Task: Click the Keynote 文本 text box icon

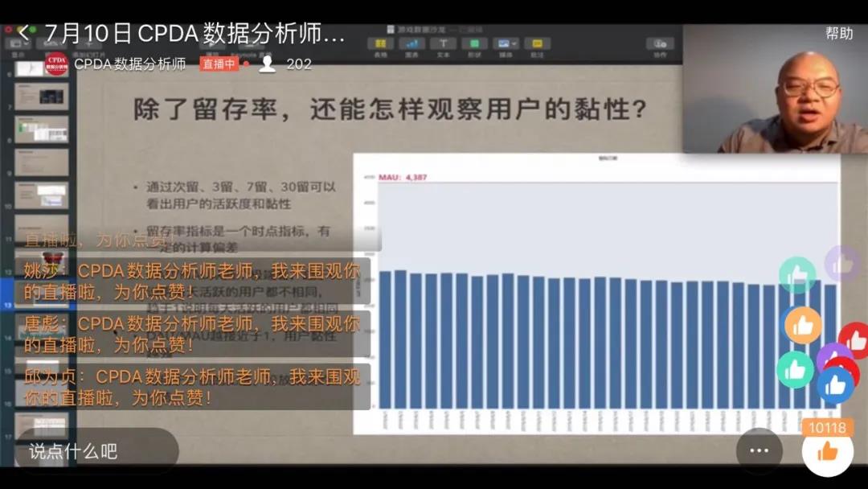Action: click(x=443, y=43)
